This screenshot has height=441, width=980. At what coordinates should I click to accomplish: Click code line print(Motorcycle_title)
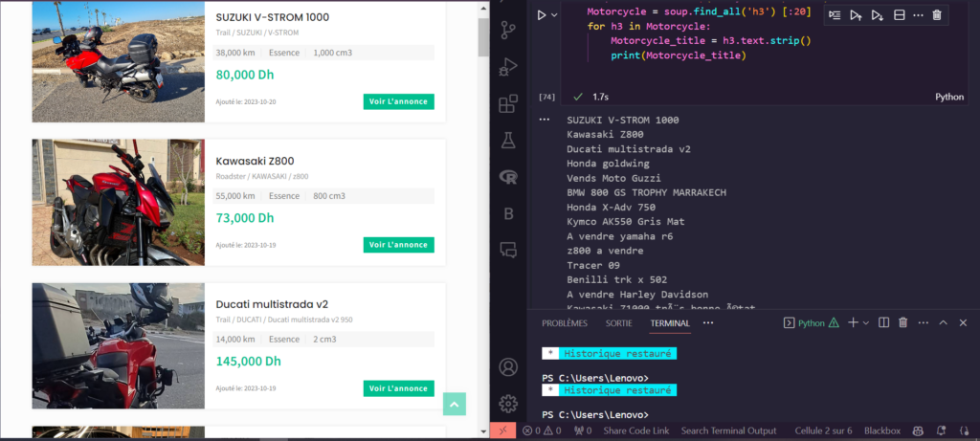point(679,55)
